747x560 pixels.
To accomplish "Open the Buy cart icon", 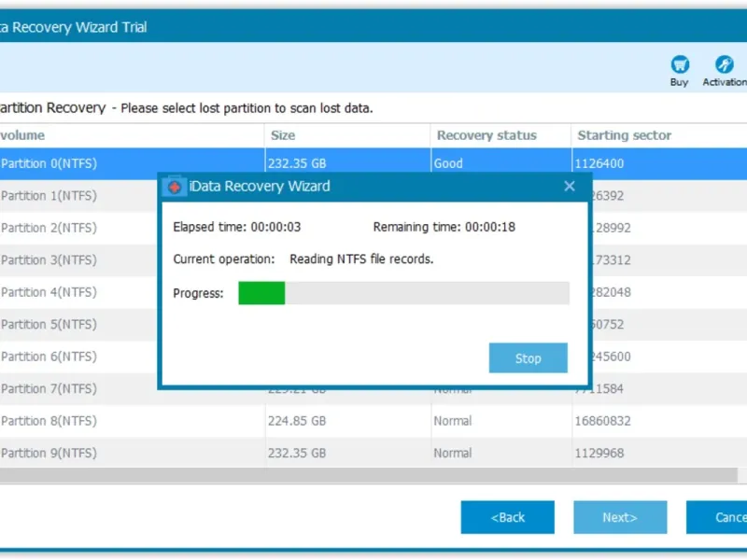I will click(680, 64).
